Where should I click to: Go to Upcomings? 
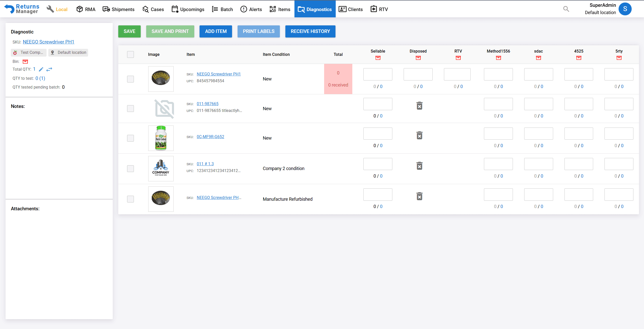tap(188, 9)
